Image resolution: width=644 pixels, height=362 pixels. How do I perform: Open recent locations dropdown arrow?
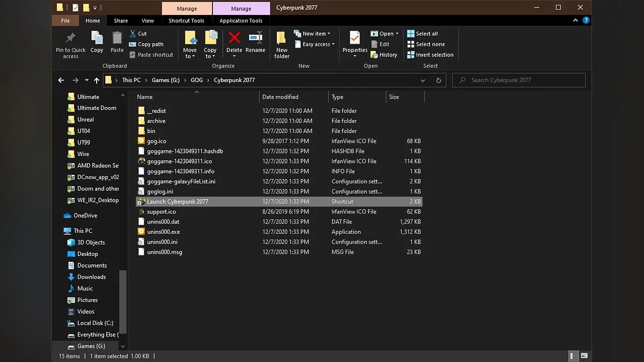tap(86, 80)
